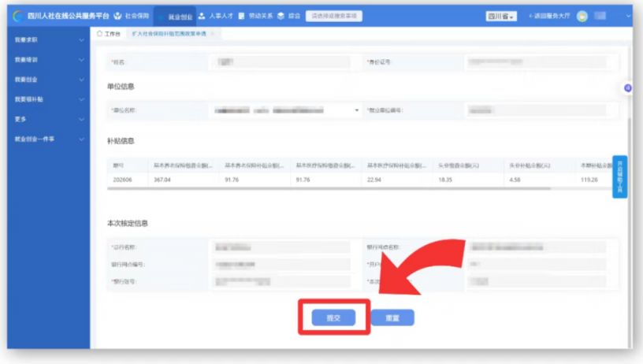Click the platform logo beside 四川人社在线公共服务平台
Viewport: 643px width, 364px height.
click(x=17, y=16)
